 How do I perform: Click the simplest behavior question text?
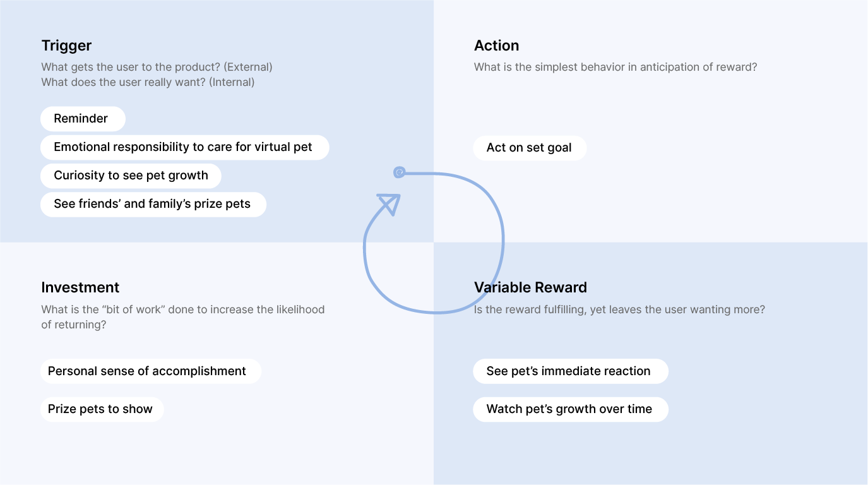(615, 67)
